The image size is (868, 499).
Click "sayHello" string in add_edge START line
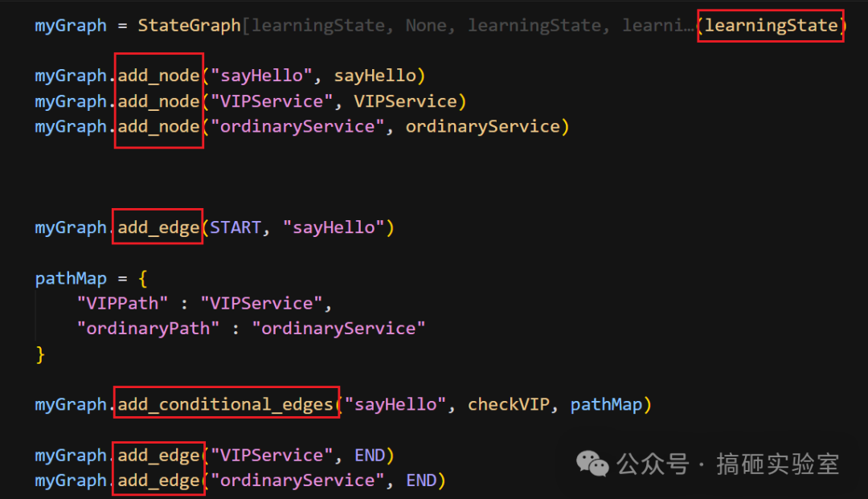[334, 227]
